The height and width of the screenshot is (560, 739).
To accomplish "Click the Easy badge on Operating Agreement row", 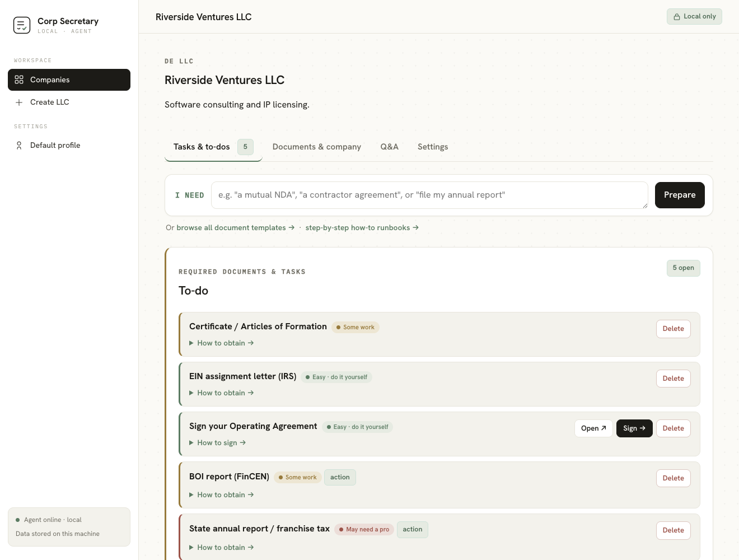I will (x=357, y=427).
